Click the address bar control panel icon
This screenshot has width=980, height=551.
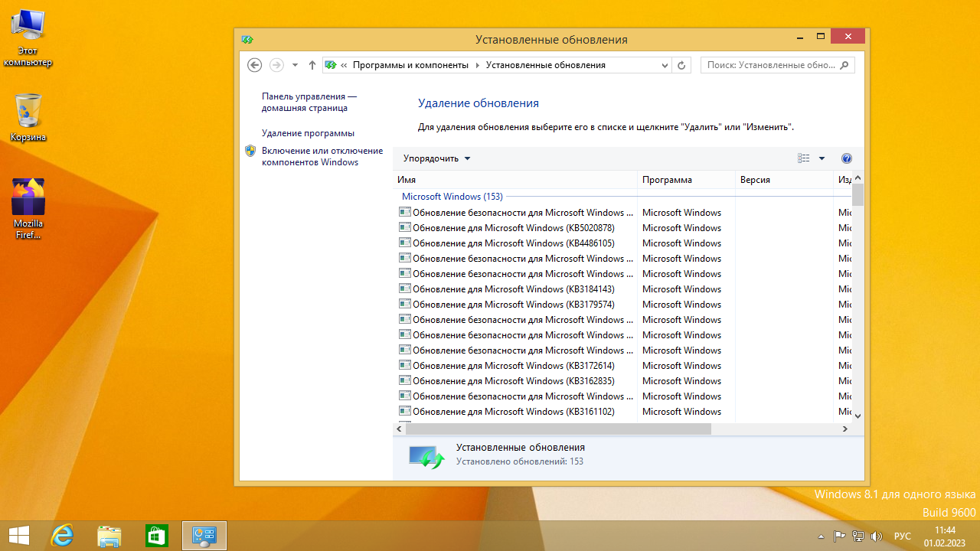coord(330,65)
